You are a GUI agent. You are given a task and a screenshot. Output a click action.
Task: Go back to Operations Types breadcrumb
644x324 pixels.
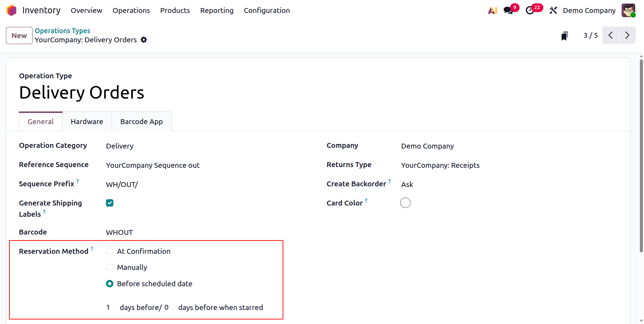click(62, 31)
